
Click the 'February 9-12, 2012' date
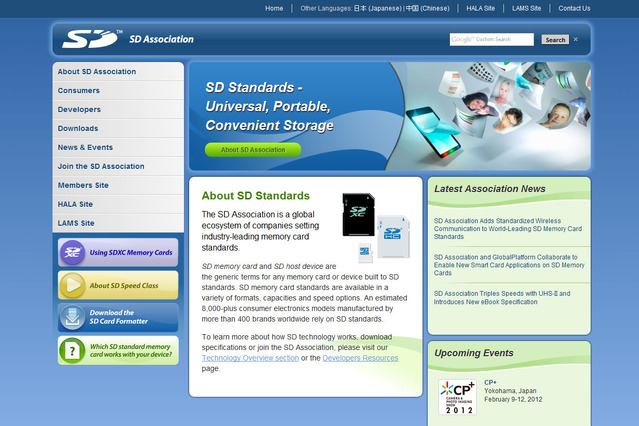[x=513, y=399]
